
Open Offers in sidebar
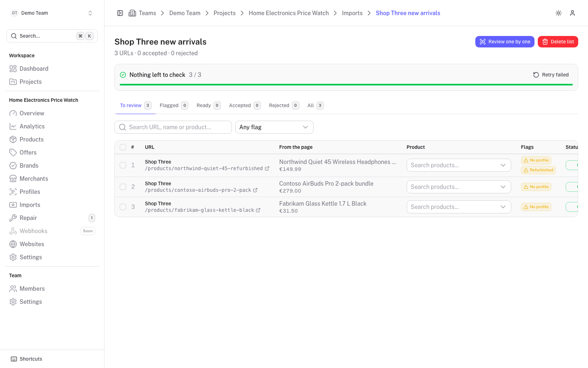52,153
